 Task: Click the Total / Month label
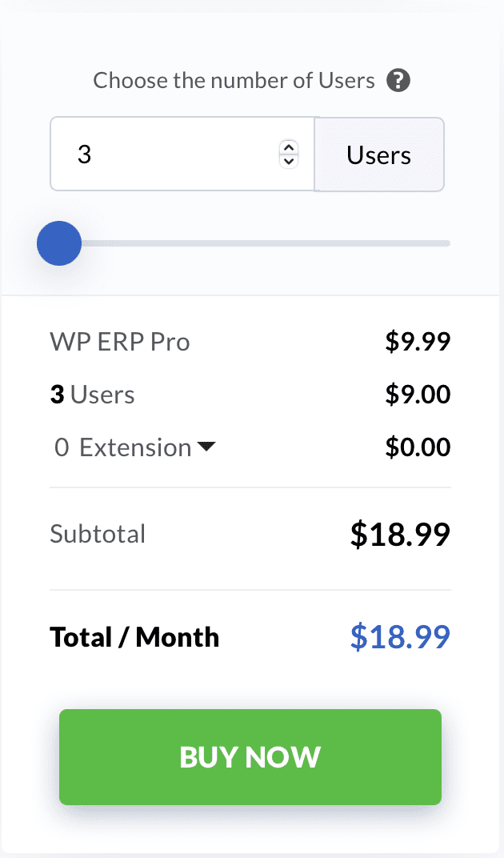134,637
